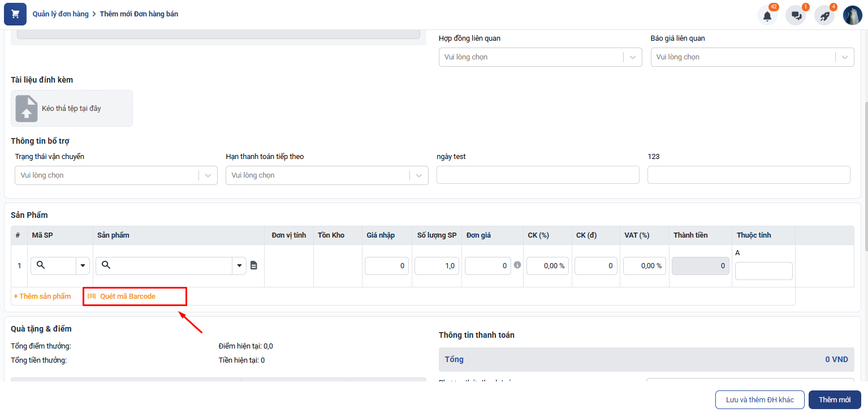
Task: Expand the Hợp đồng liên quan dropdown
Action: pyautogui.click(x=632, y=57)
